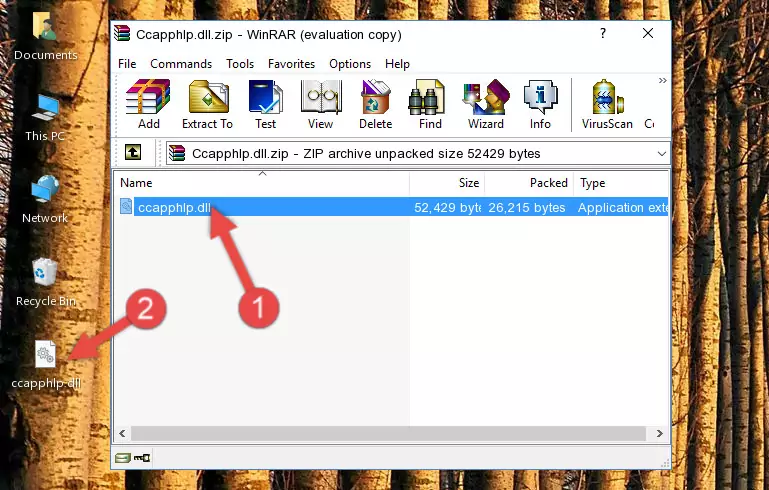The height and width of the screenshot is (490, 769).
Task: Open the Wizard toolbar icon
Action: 486,104
